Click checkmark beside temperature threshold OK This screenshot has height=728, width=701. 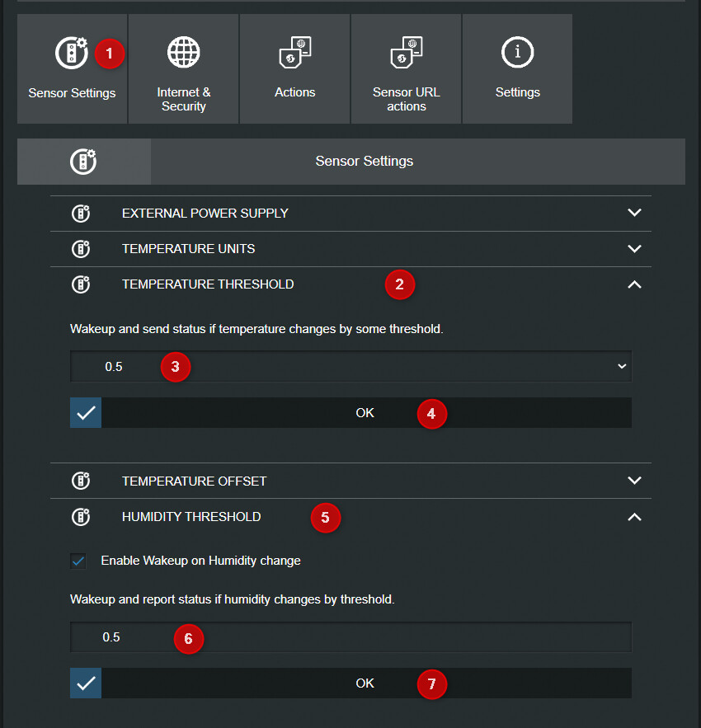86,413
